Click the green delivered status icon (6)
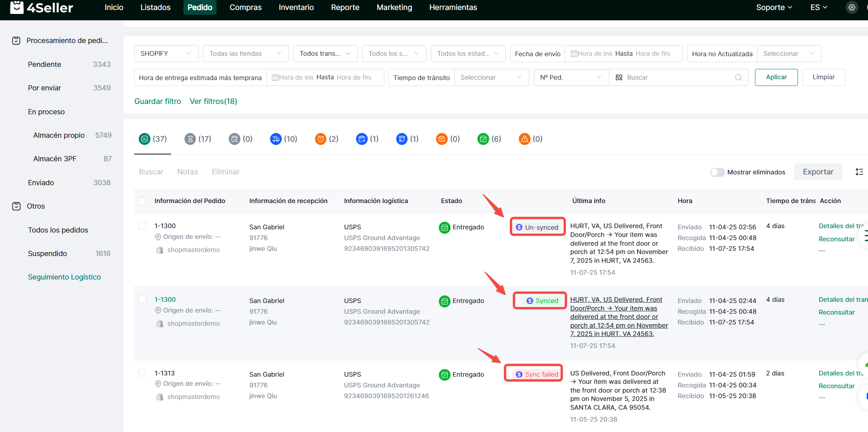 pyautogui.click(x=483, y=139)
